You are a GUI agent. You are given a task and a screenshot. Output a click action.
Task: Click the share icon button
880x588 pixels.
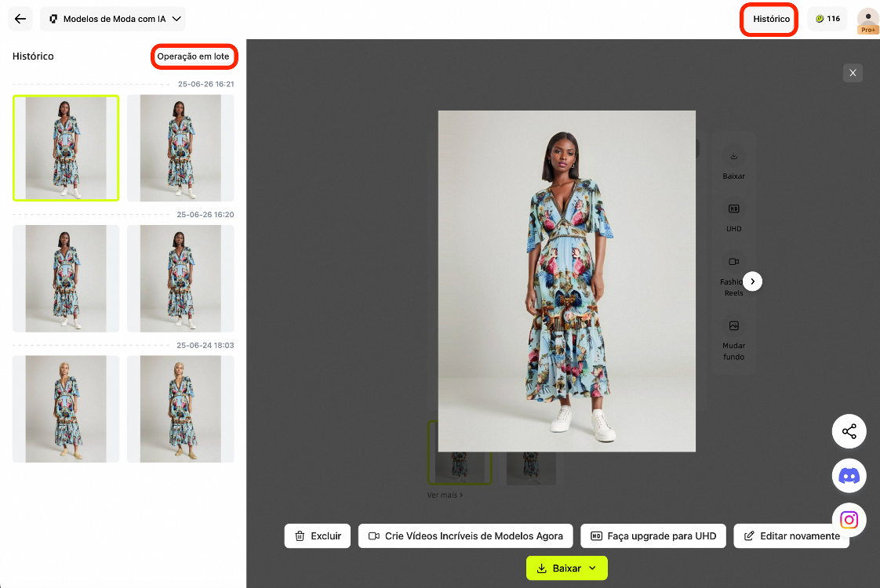coord(849,431)
